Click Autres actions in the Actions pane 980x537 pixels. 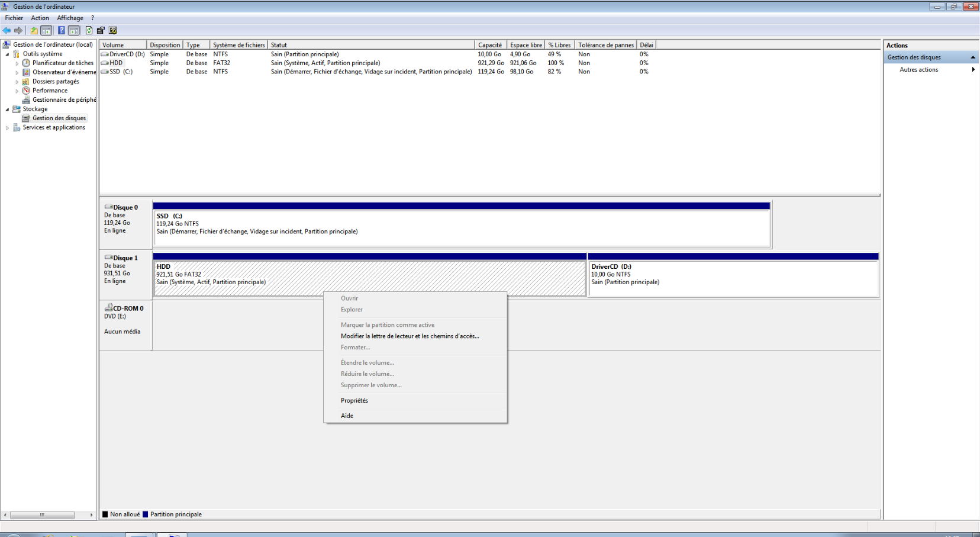918,70
